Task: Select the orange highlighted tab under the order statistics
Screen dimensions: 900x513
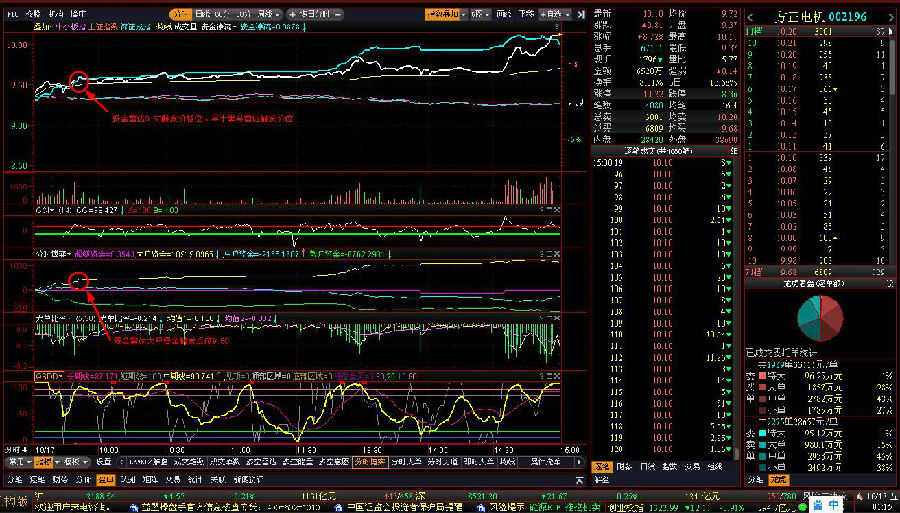Action: (777, 480)
